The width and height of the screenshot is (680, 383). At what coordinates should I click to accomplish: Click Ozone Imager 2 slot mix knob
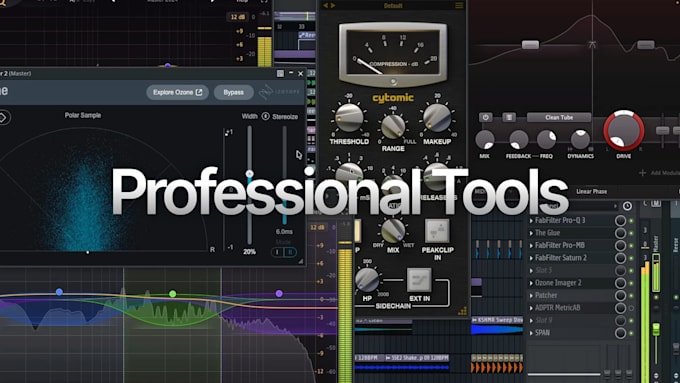coord(621,283)
